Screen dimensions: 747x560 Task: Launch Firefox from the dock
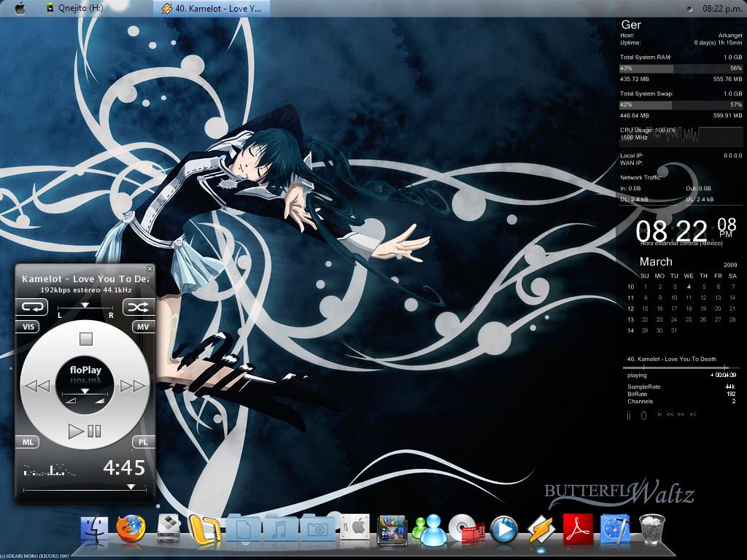click(131, 529)
